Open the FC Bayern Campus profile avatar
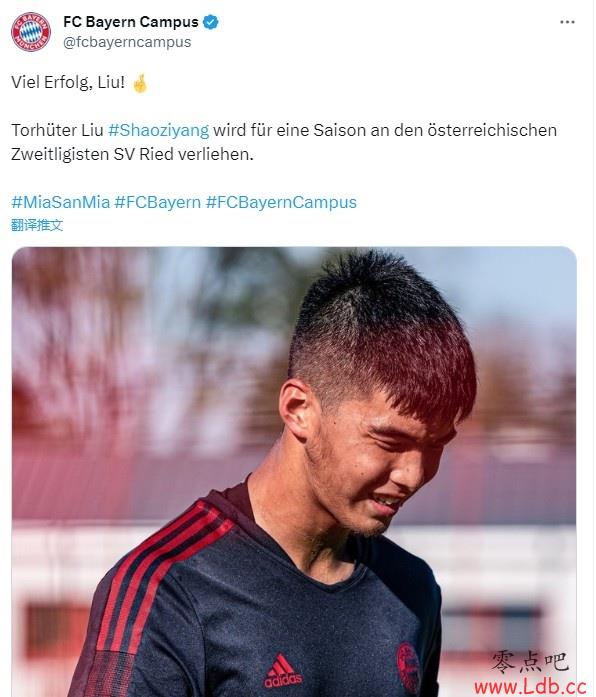The image size is (596, 697). coord(31,32)
